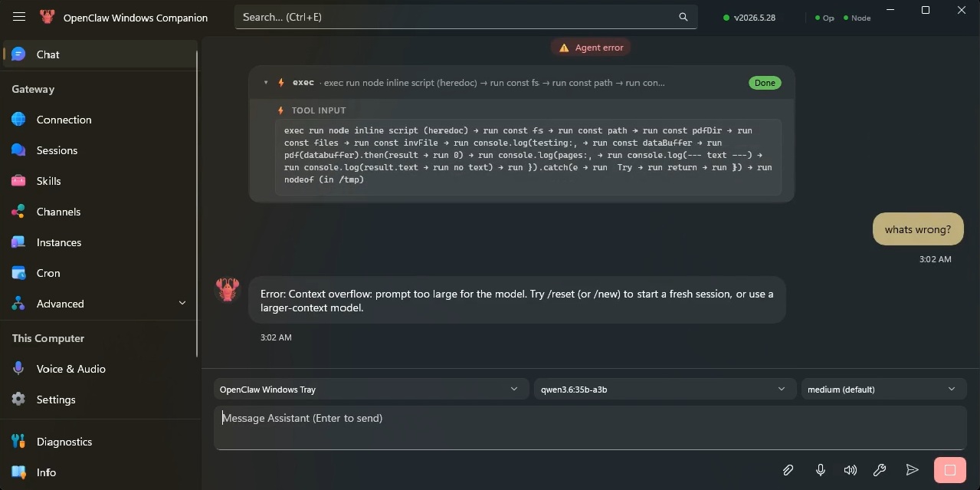Click the TOOL INPUT heading
The height and width of the screenshot is (490, 980).
[319, 110]
